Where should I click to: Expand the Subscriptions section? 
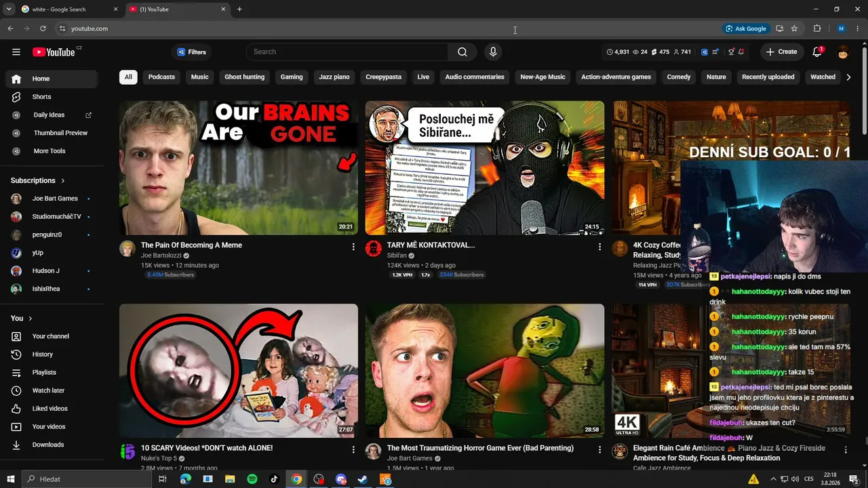coord(38,180)
